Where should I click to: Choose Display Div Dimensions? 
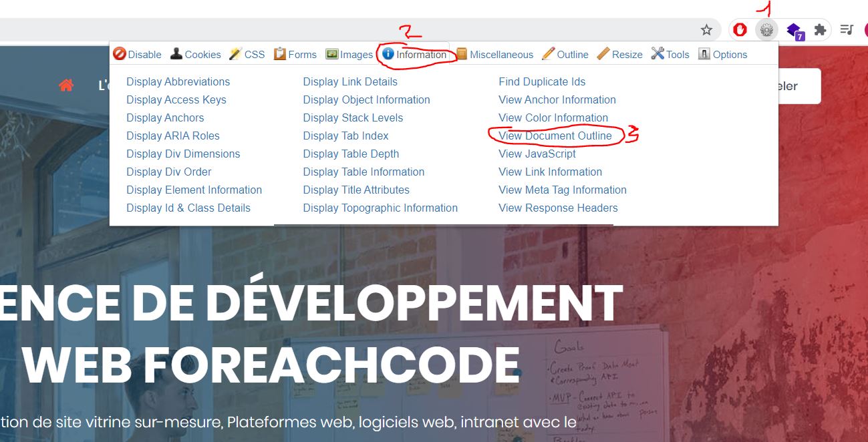(183, 154)
